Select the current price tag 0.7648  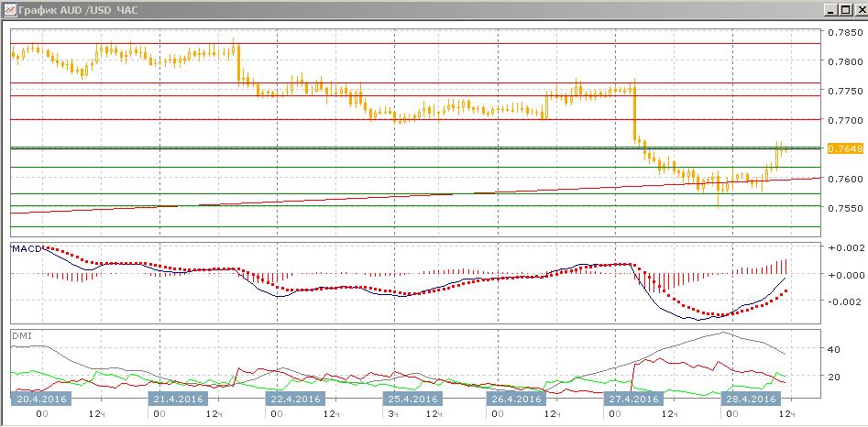(x=845, y=148)
